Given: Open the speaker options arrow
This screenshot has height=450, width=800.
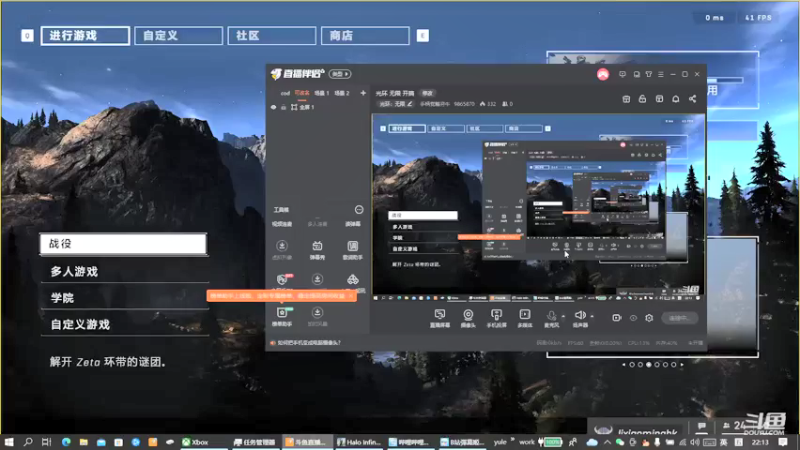Looking at the screenshot, I should (x=592, y=316).
